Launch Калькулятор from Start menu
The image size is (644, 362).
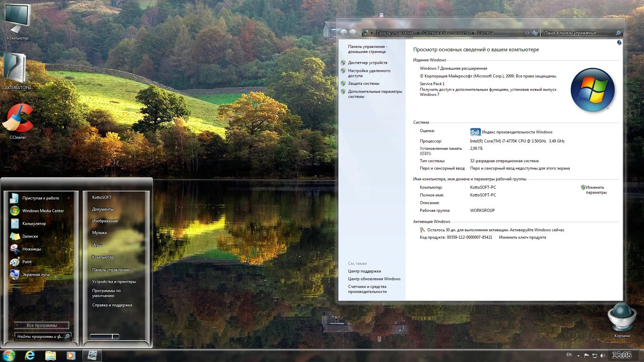tap(34, 224)
